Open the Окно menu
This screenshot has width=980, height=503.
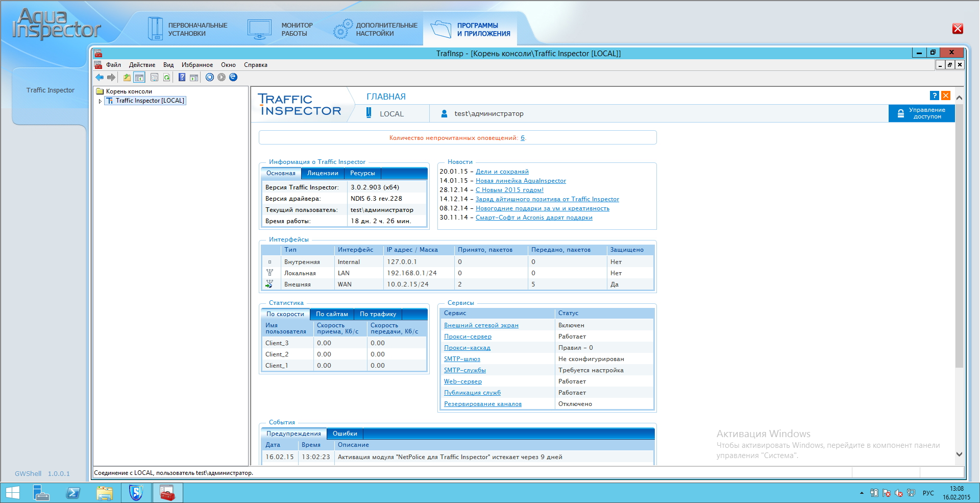(x=228, y=65)
